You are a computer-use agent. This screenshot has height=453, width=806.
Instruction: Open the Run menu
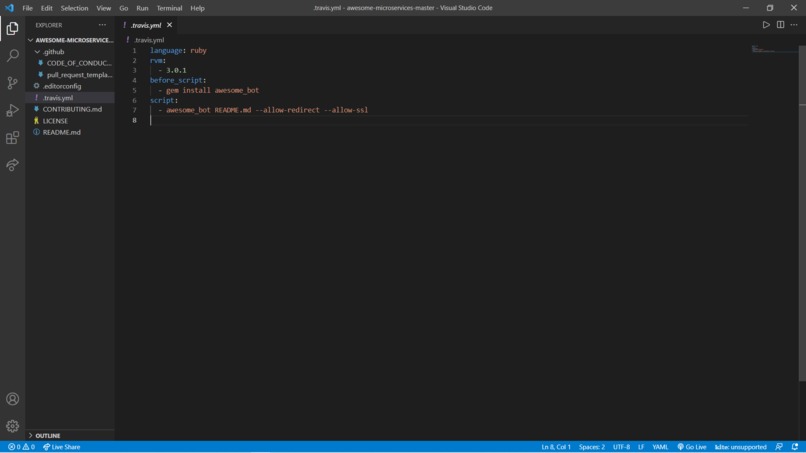142,8
